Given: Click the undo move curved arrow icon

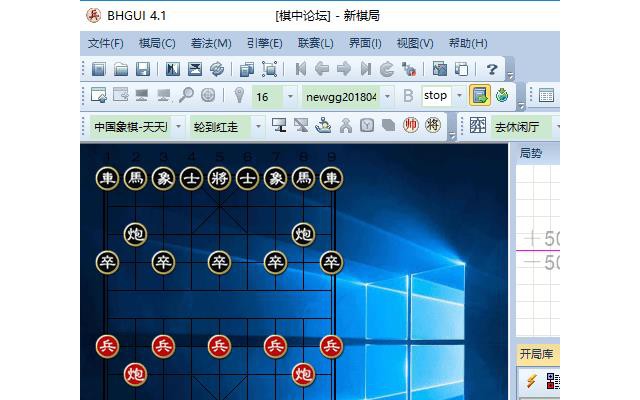Looking at the screenshot, I should [387, 69].
